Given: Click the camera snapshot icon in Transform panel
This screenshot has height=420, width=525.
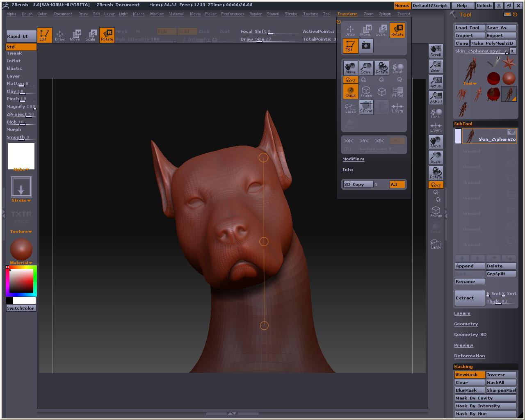Looking at the screenshot, I should click(366, 46).
